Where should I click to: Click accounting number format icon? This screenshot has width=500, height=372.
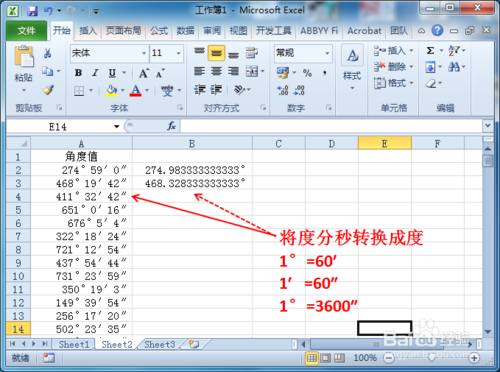pos(283,73)
